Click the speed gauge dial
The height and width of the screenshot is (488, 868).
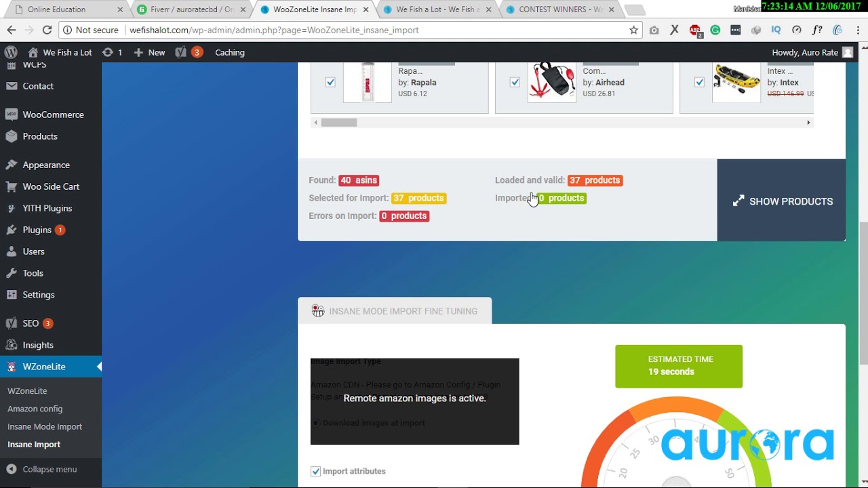click(x=677, y=443)
